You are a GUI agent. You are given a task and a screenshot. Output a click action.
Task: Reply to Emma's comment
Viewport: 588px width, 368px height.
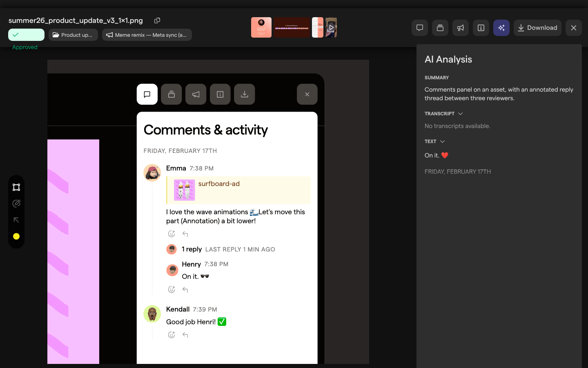pyautogui.click(x=185, y=234)
